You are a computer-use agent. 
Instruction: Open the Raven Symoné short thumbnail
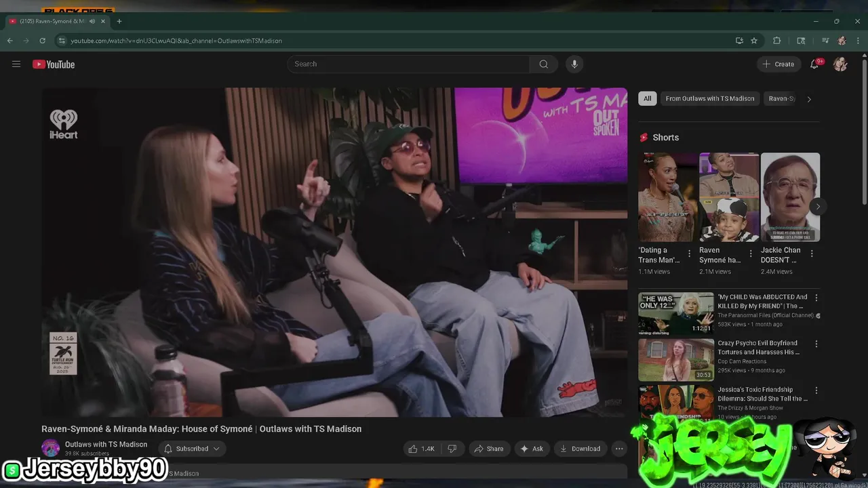click(x=729, y=197)
